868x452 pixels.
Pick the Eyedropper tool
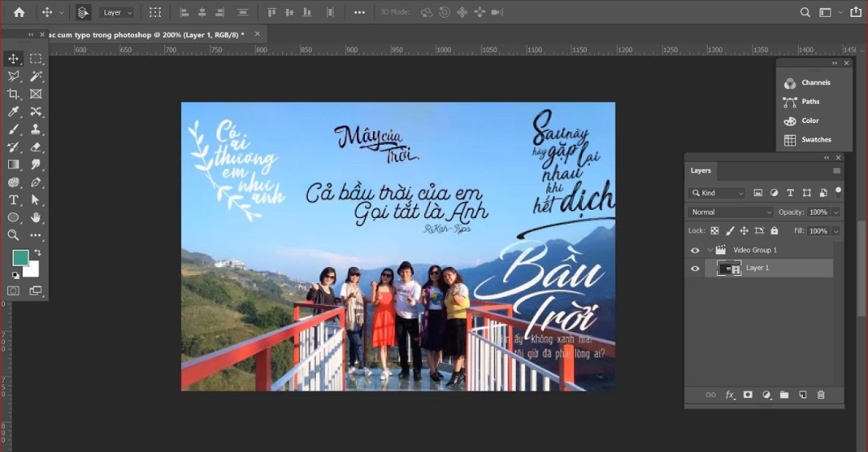14,112
